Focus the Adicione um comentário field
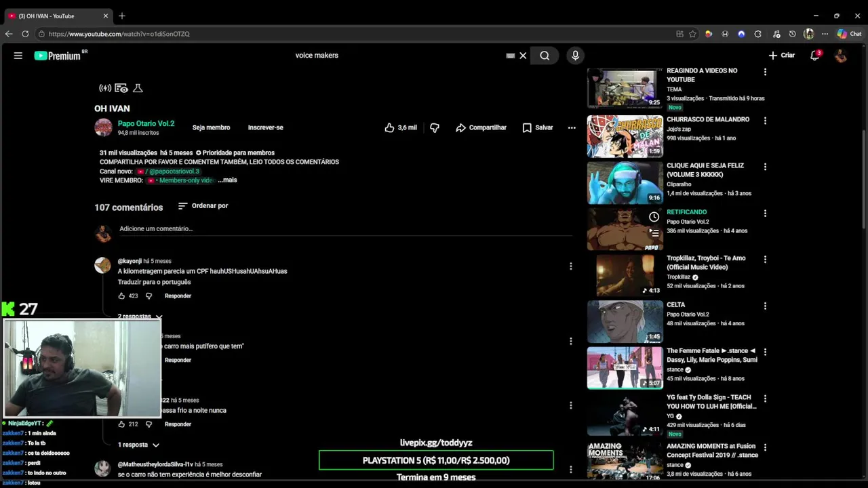This screenshot has height=488, width=868. [346, 229]
